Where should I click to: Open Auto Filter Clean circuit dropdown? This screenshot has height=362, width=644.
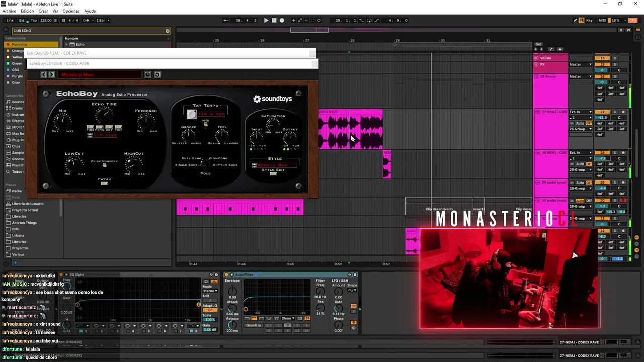288,318
